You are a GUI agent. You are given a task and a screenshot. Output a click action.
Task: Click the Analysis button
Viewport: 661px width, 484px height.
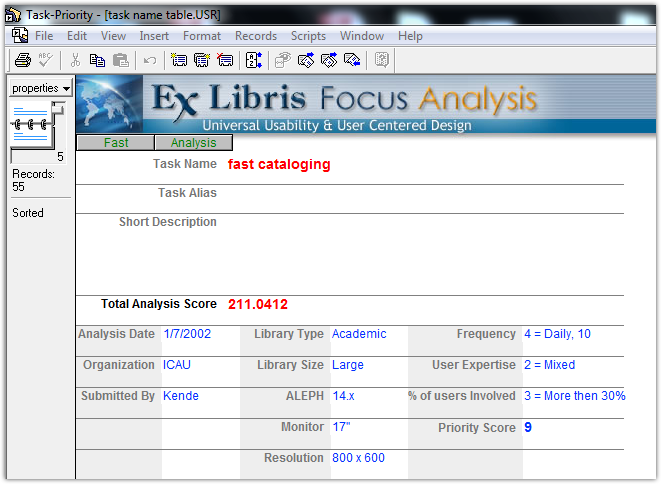point(193,143)
